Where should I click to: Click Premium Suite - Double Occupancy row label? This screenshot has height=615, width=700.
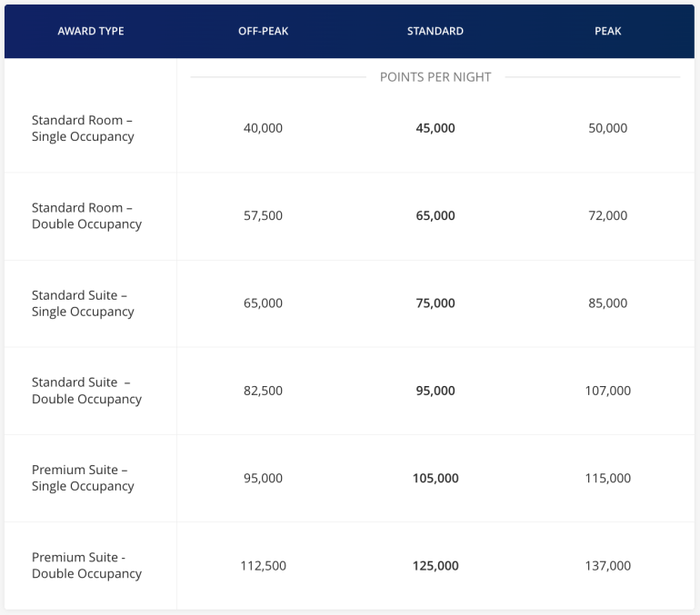click(86, 565)
